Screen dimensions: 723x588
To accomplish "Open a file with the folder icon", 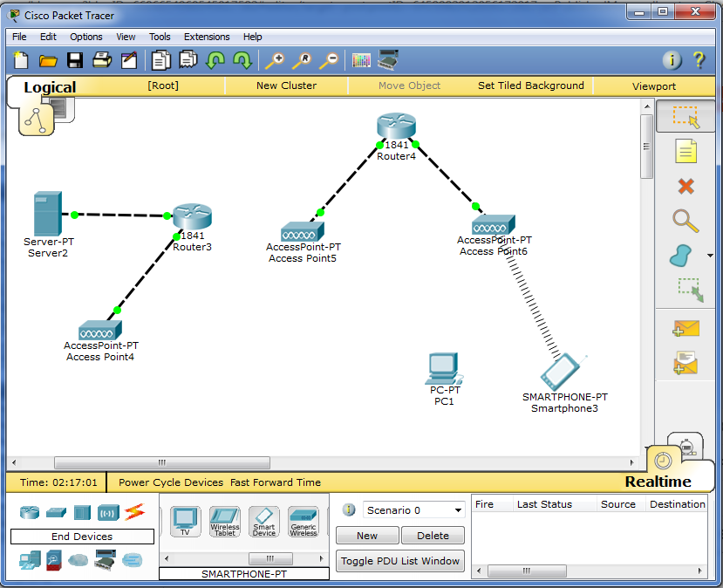I will coord(48,60).
